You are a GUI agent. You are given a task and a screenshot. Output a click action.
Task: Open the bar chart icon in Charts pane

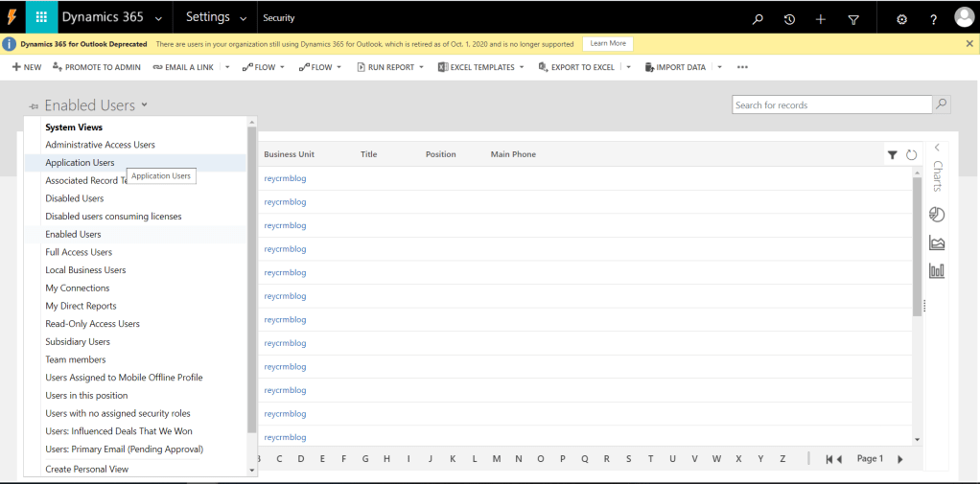(x=937, y=271)
